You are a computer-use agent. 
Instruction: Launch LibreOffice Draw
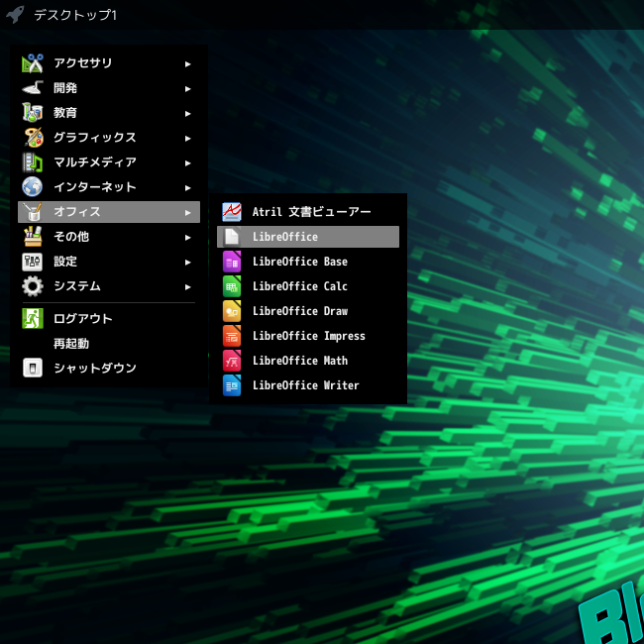[308, 311]
